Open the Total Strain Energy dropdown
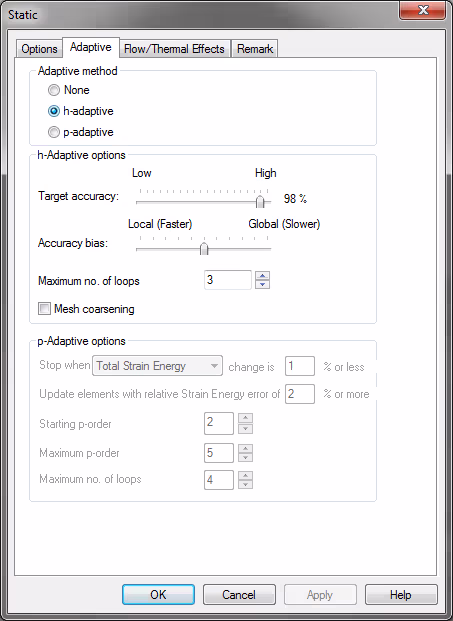This screenshot has height=621, width=453. click(157, 366)
